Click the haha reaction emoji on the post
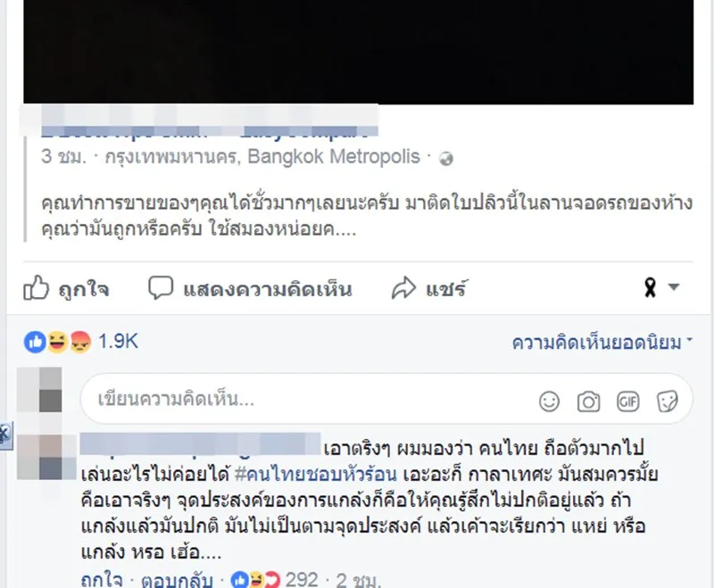Image resolution: width=714 pixels, height=588 pixels. (x=58, y=342)
